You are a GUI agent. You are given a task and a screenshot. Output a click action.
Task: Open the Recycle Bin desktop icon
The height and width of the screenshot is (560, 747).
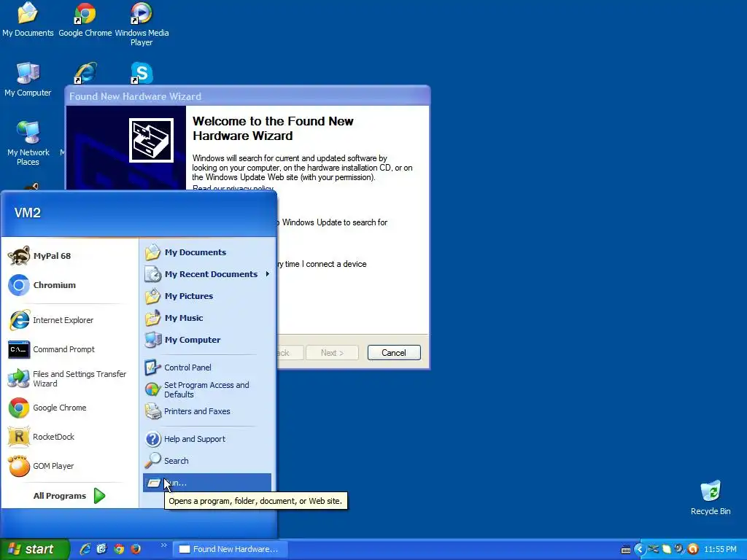click(x=711, y=498)
